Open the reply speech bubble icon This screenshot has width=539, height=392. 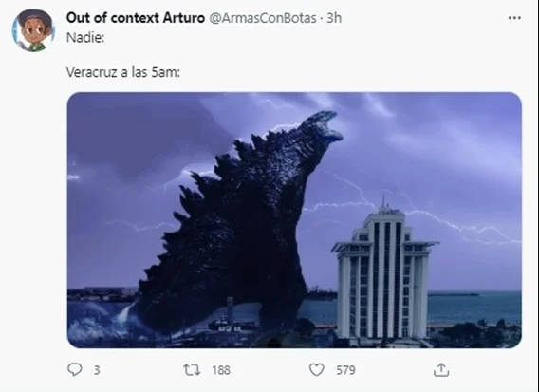point(75,369)
